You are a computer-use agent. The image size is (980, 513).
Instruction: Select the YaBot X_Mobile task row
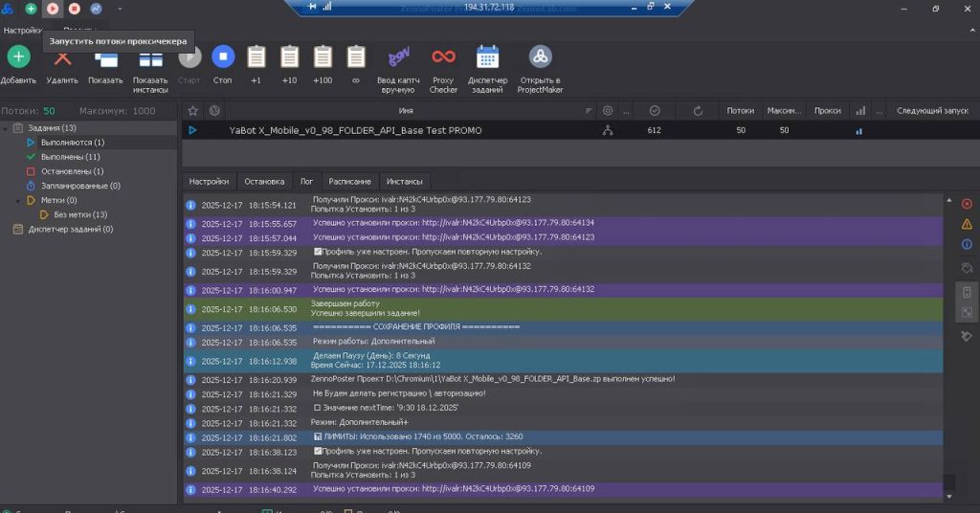[580, 130]
